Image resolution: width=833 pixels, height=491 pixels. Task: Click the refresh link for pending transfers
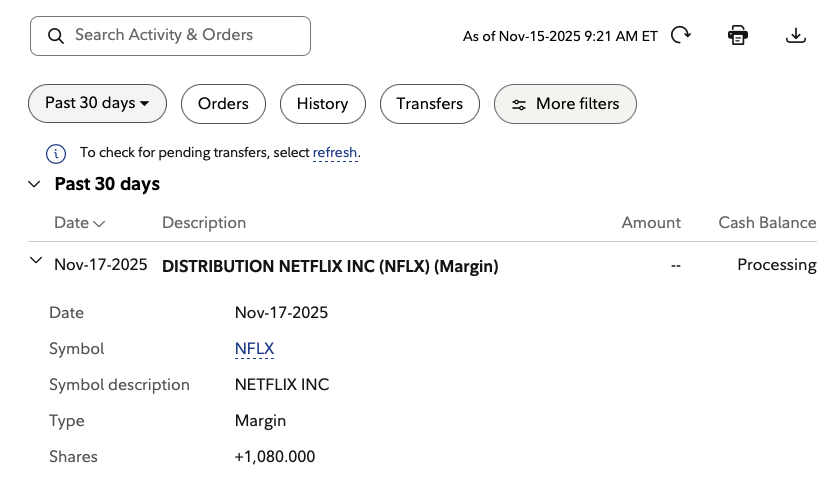tap(335, 153)
